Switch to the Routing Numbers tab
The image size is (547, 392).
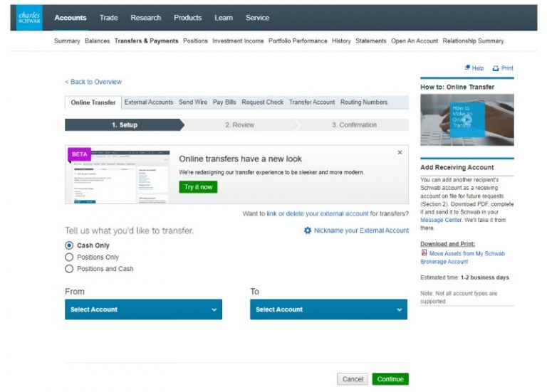coord(364,102)
